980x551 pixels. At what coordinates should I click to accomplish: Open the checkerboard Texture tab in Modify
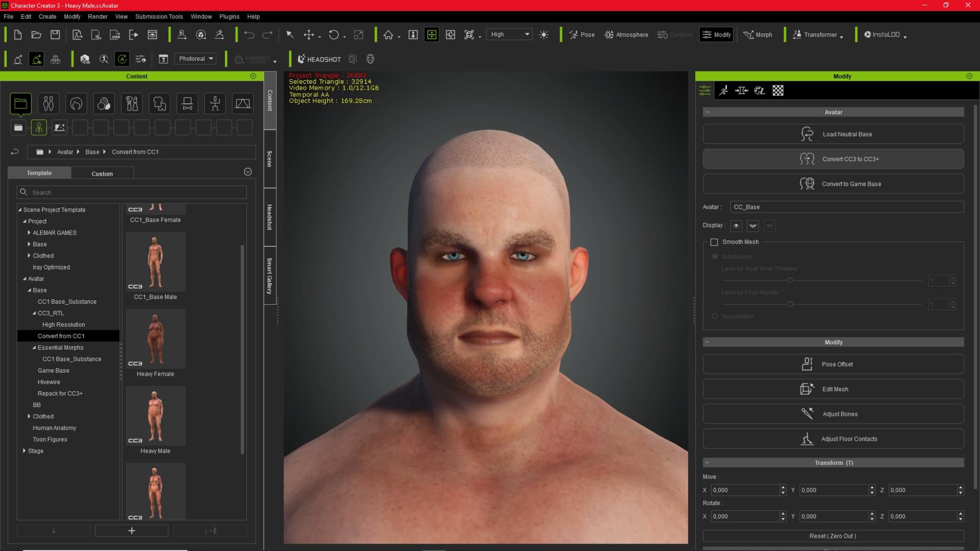coord(778,91)
